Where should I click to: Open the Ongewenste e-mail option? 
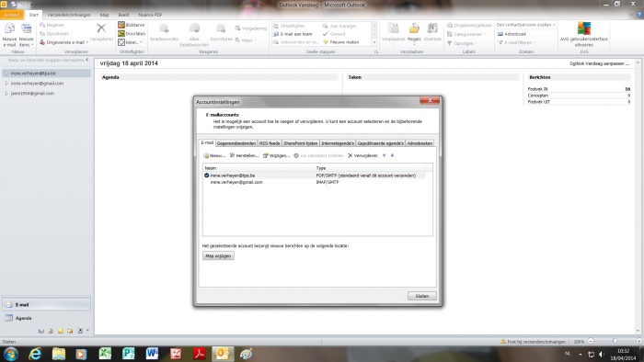(63, 42)
